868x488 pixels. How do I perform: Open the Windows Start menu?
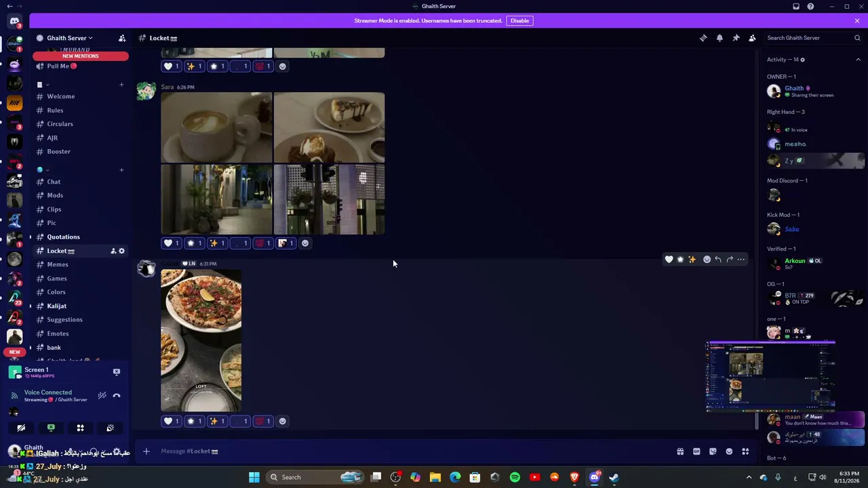point(254,477)
